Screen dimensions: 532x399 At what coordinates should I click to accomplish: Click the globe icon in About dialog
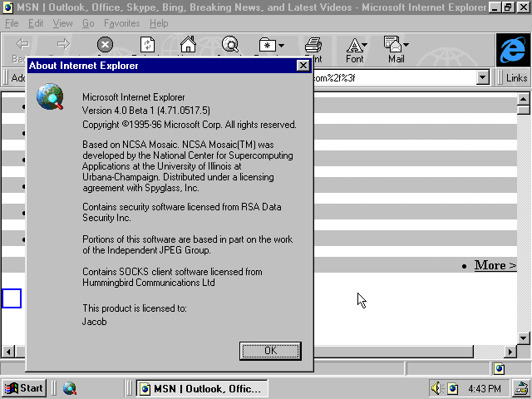click(50, 96)
